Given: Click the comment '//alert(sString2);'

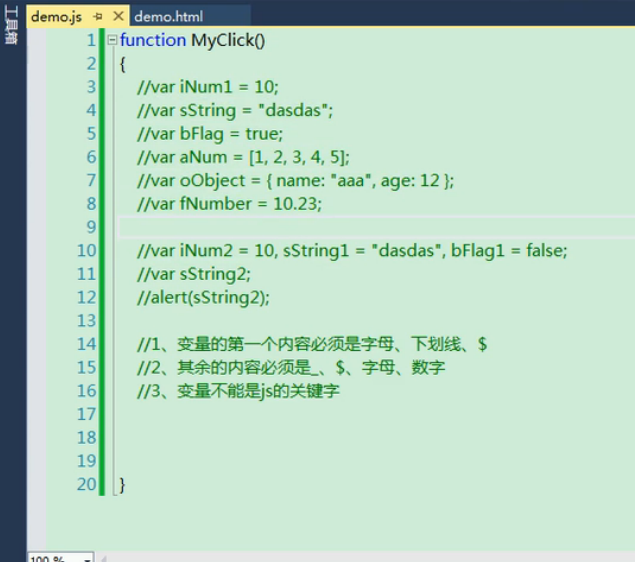Looking at the screenshot, I should [203, 298].
